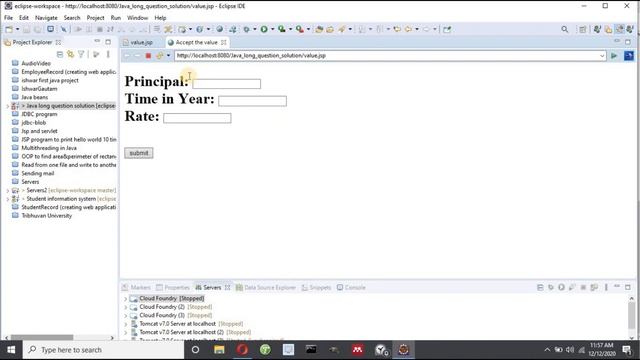640x360 pixels.
Task: Click the pin editor icon in toolbar
Action: 447,29
